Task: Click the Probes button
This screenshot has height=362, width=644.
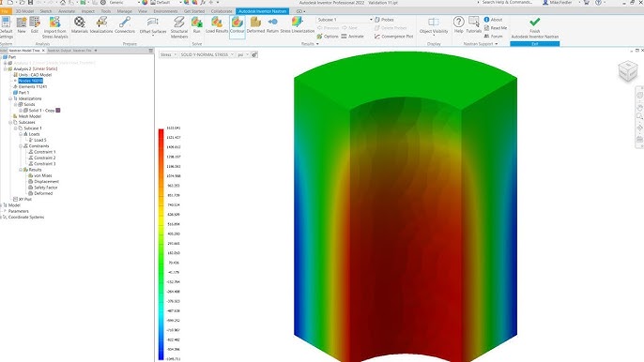Action: point(384,20)
